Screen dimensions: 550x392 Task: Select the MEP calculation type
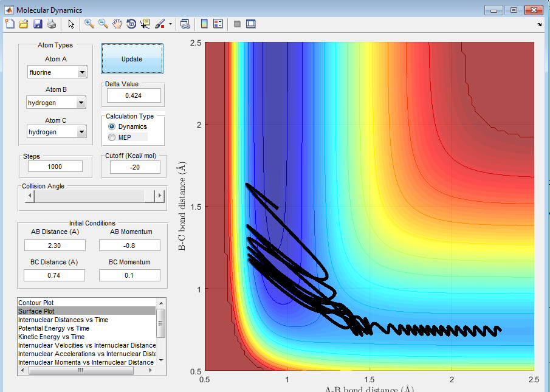[111, 137]
